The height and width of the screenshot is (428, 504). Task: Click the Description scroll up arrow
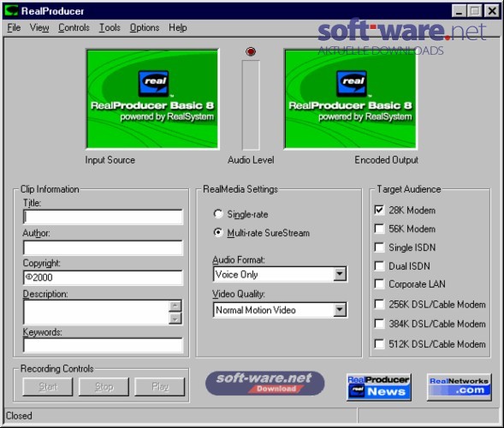pyautogui.click(x=175, y=306)
